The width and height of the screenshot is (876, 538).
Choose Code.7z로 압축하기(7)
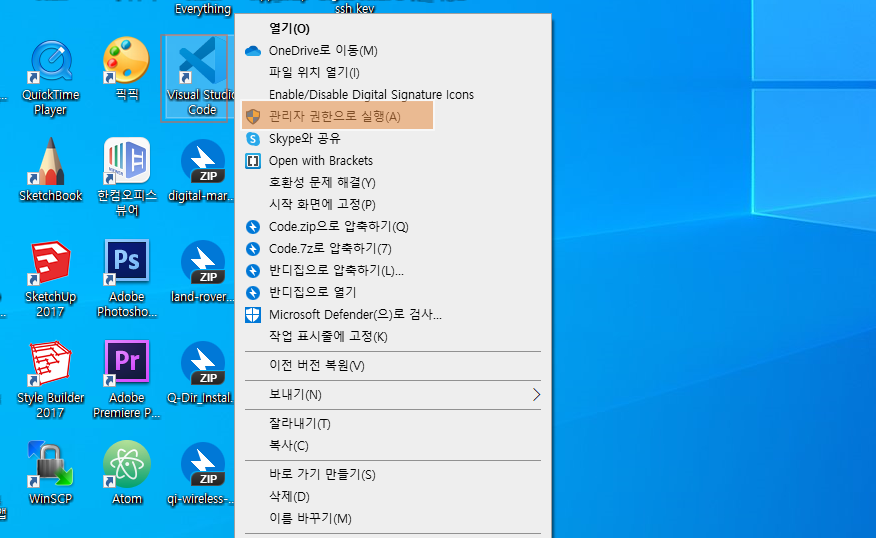click(x=393, y=249)
